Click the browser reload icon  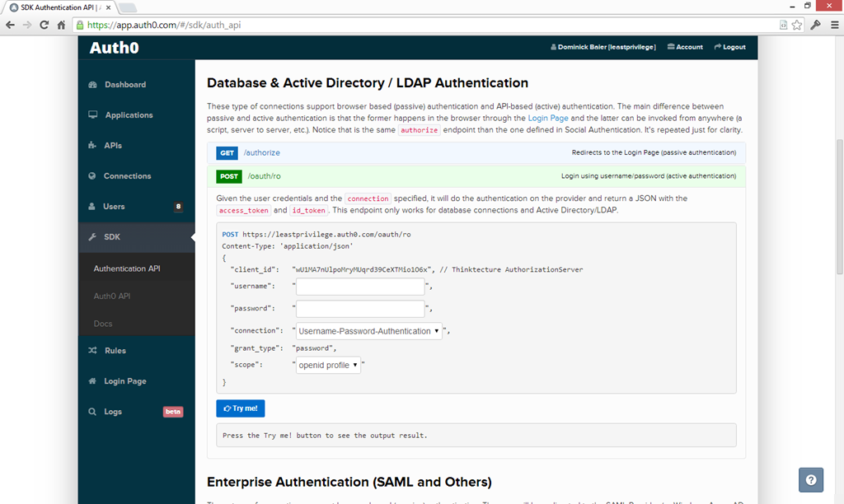(x=45, y=25)
